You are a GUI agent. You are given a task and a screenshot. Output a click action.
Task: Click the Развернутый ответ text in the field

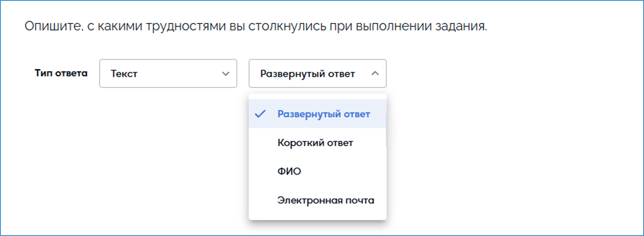tap(307, 74)
